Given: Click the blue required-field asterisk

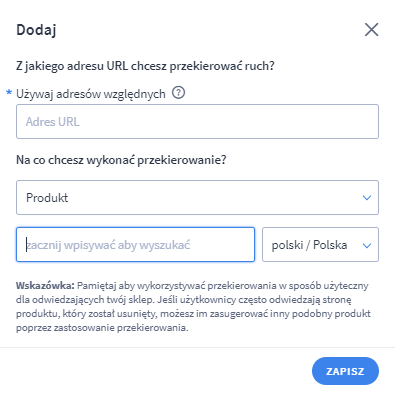Looking at the screenshot, I should (9, 92).
